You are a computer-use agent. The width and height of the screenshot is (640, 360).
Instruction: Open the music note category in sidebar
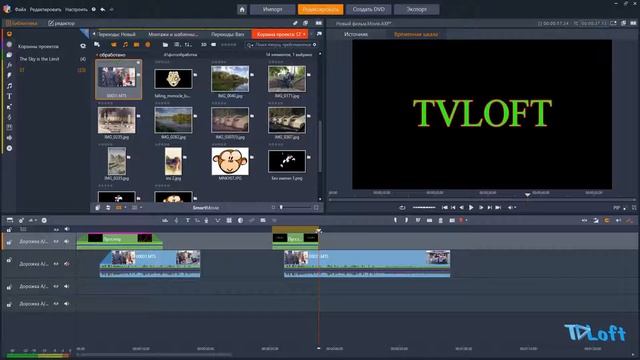[9, 86]
